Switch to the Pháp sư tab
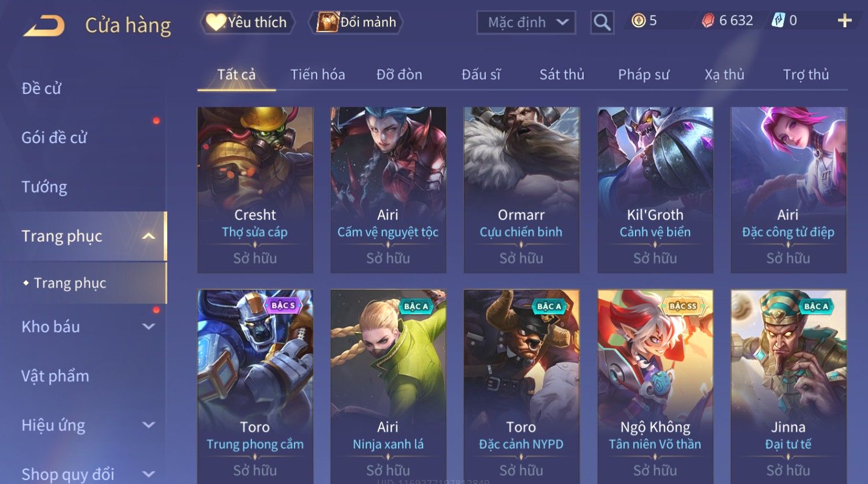This screenshot has width=868, height=484. [644, 74]
